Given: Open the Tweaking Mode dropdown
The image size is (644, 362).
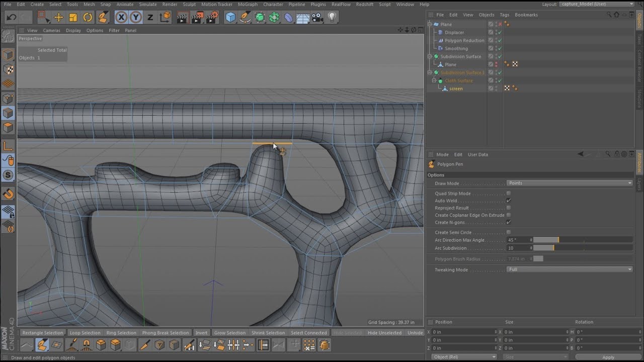Looking at the screenshot, I should 569,269.
